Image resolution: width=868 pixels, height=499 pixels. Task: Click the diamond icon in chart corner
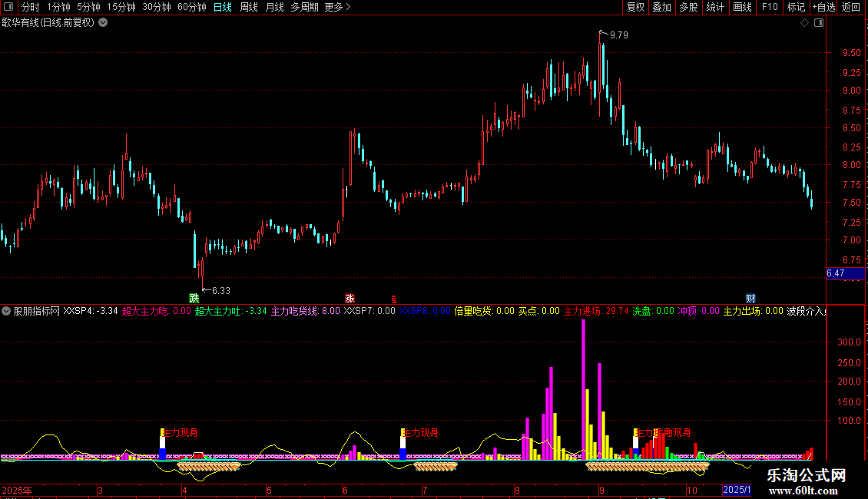(x=805, y=23)
